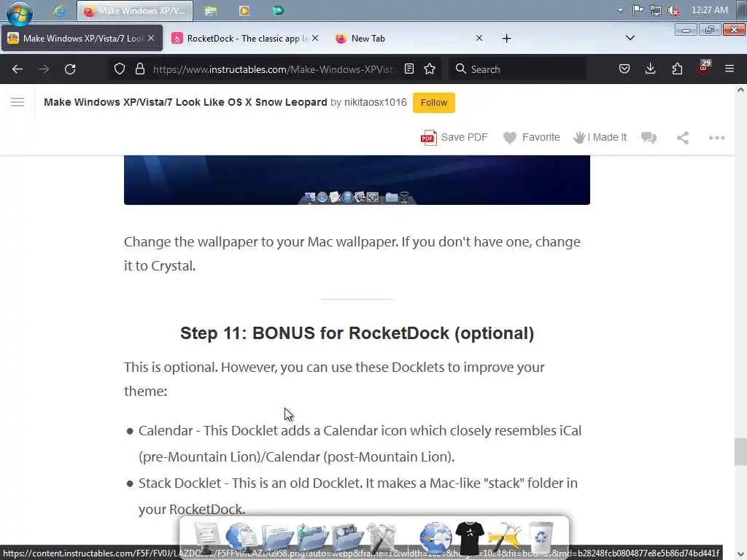
Task: Open the Firefox application menu
Action: [x=729, y=69]
